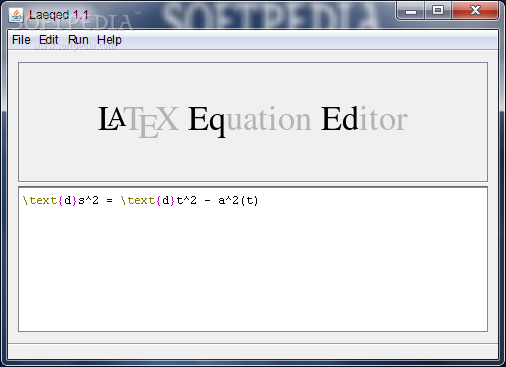Click in the LaTeX code editor area
Viewport: 506px width, 367px height.
(253, 259)
